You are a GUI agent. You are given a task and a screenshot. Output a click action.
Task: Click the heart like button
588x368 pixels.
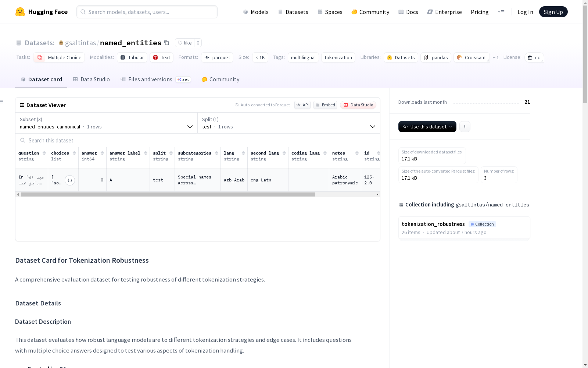[184, 43]
